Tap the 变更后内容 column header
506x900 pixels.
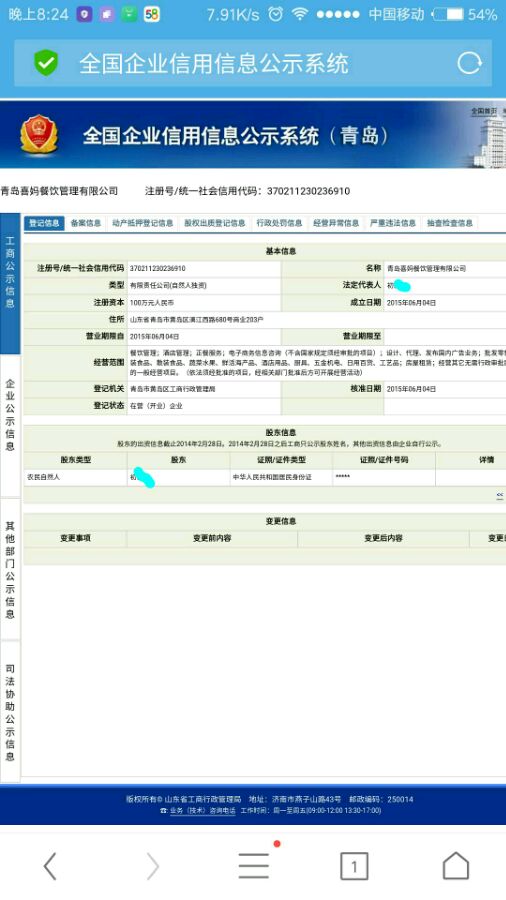383,538
